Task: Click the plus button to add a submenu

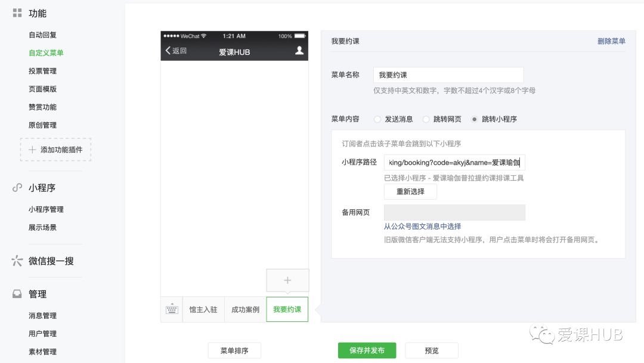Action: 287,280
